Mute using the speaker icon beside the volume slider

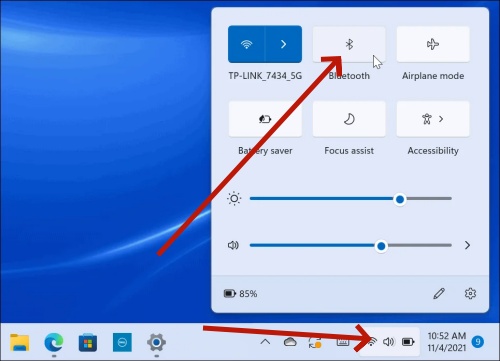click(233, 245)
